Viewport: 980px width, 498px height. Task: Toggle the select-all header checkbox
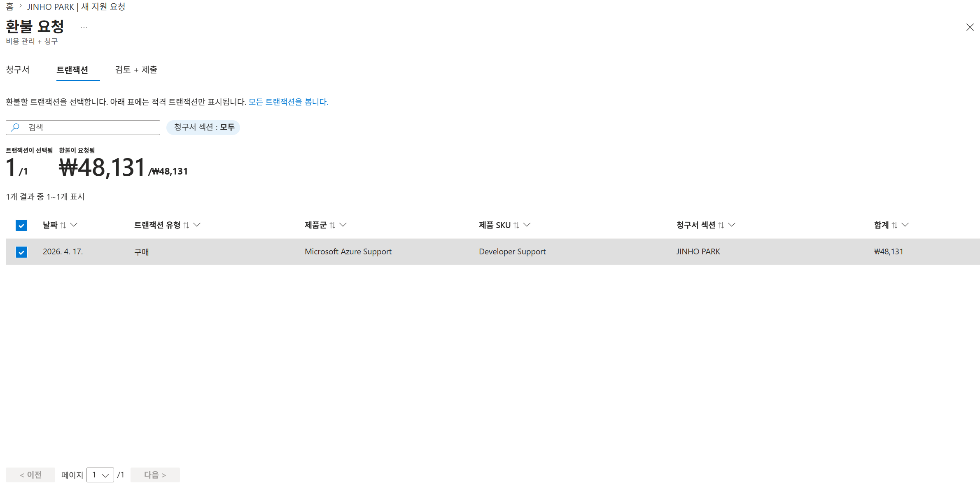coord(21,225)
